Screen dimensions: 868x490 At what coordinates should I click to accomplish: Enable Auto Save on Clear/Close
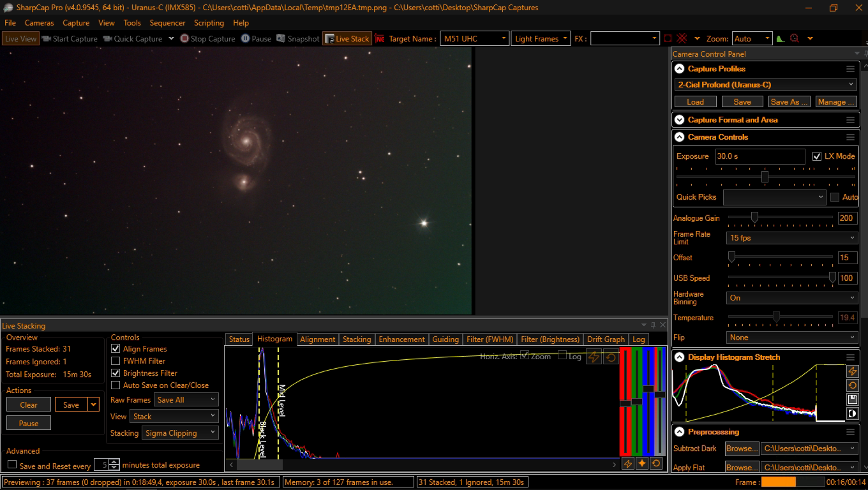(x=116, y=385)
